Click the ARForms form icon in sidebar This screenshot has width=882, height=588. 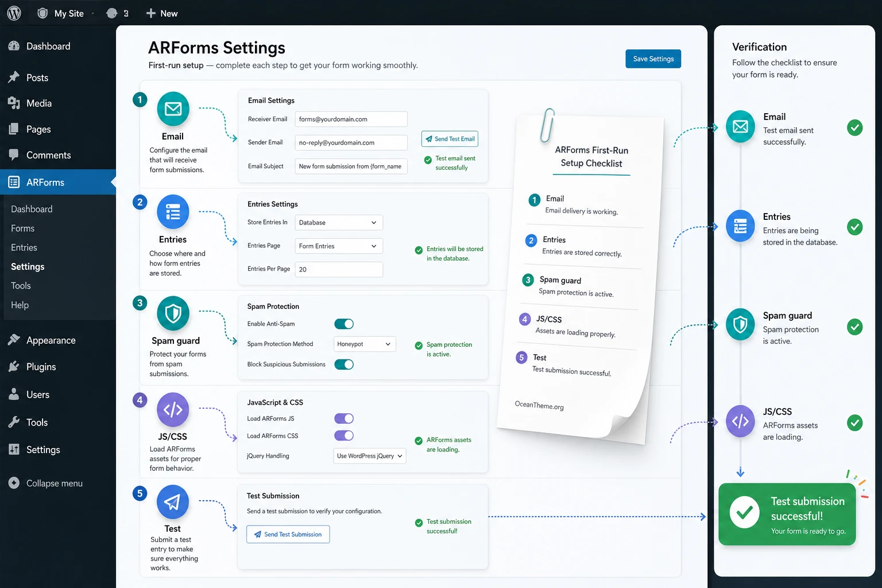(x=14, y=182)
